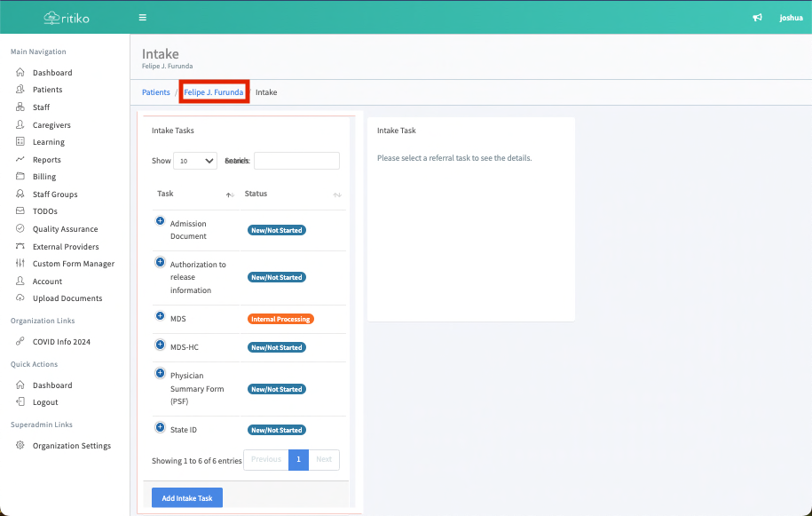Click the Organization Settings gear icon
The width and height of the screenshot is (812, 516).
pos(20,446)
